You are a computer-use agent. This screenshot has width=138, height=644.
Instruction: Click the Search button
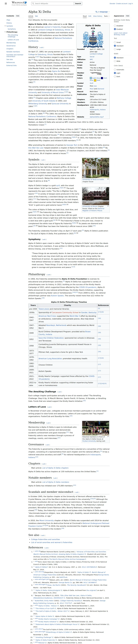[78, 4]
